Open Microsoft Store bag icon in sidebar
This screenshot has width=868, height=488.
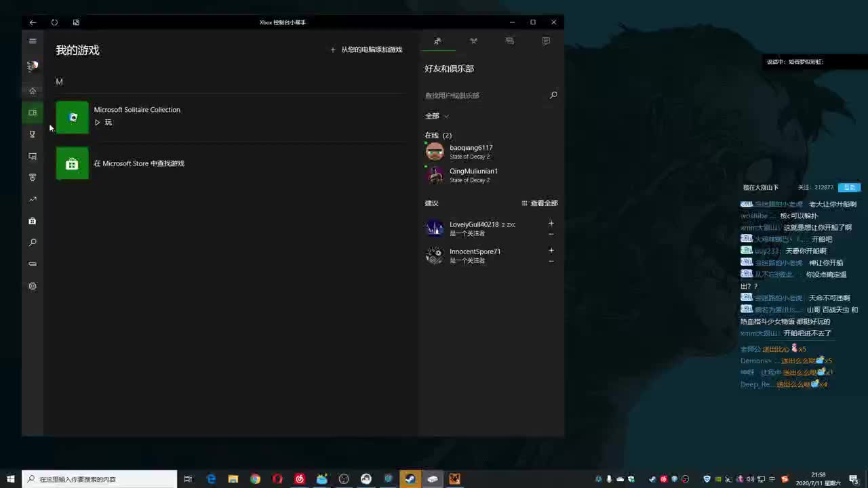(33, 221)
